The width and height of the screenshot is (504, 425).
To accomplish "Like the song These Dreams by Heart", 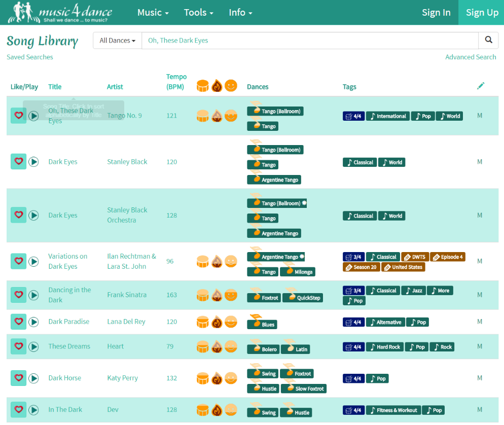I will (x=19, y=346).
